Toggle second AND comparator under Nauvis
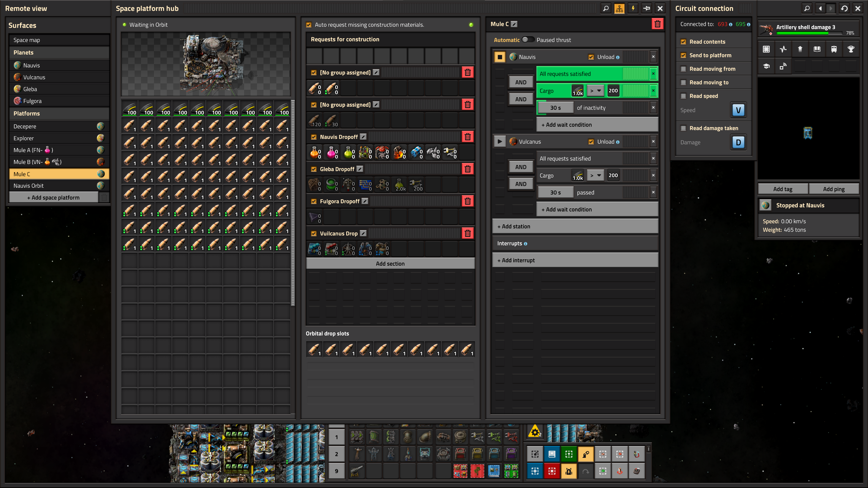Image resolution: width=868 pixels, height=488 pixels. [x=521, y=99]
